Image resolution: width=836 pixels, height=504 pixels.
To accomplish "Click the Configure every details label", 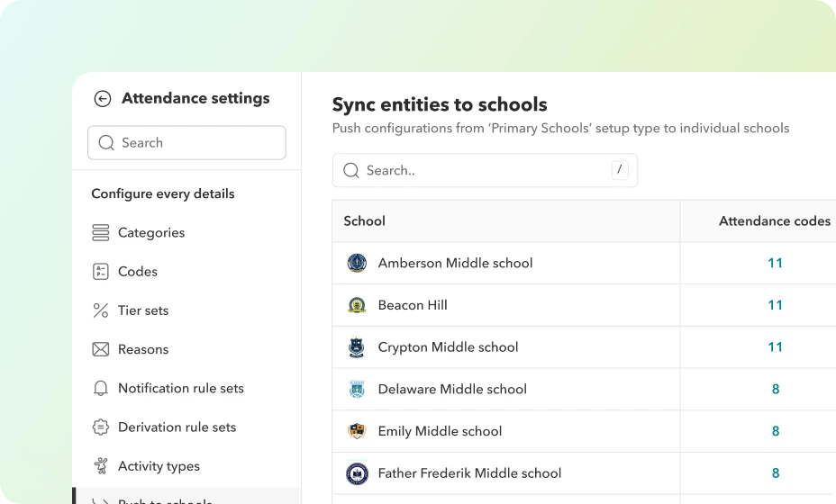I will pos(163,193).
